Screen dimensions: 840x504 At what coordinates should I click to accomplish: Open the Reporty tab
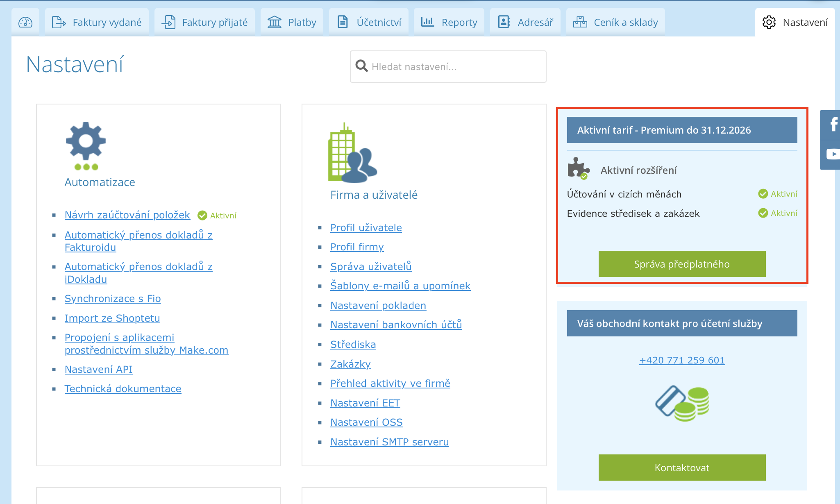point(449,22)
